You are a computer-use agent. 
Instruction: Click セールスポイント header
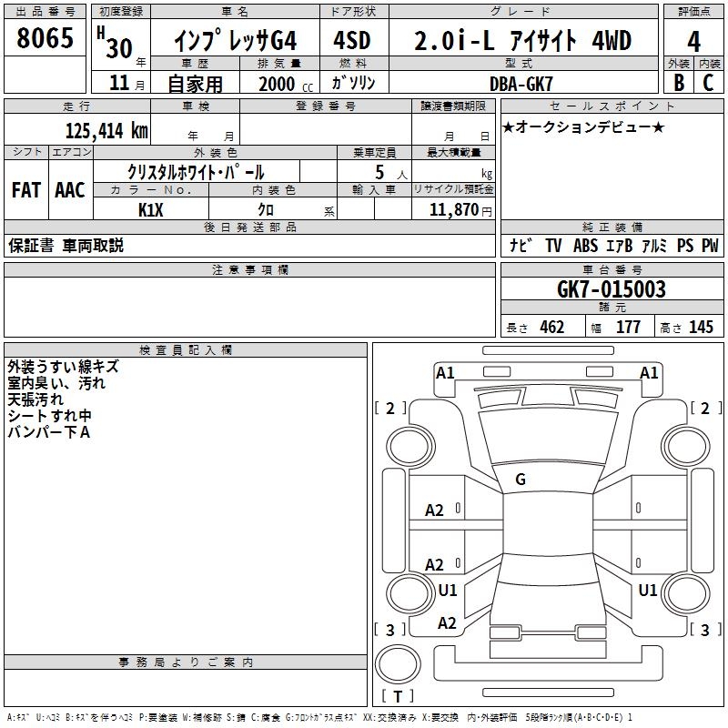[x=612, y=106]
